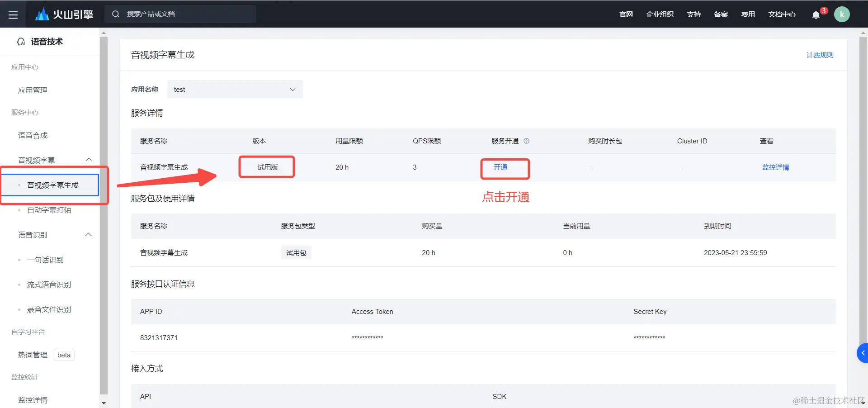
Task: Select 一句话识别 in sidebar
Action: point(45,260)
